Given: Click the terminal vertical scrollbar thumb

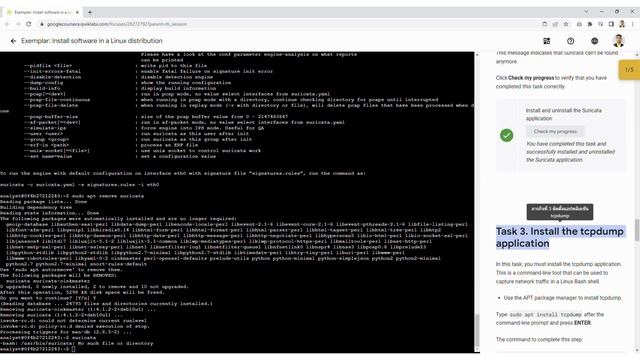Looking at the screenshot, I should click(477, 330).
